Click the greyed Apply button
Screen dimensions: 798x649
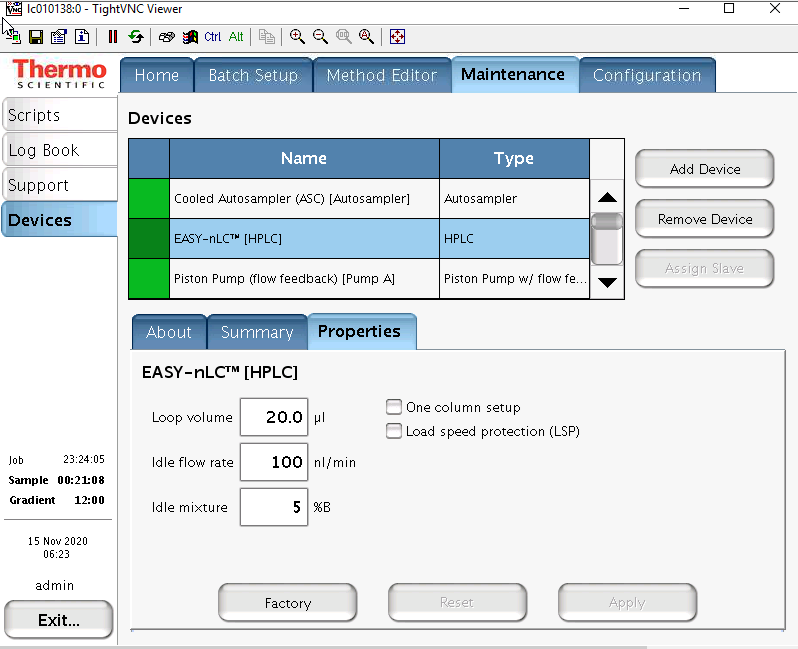pos(627,603)
